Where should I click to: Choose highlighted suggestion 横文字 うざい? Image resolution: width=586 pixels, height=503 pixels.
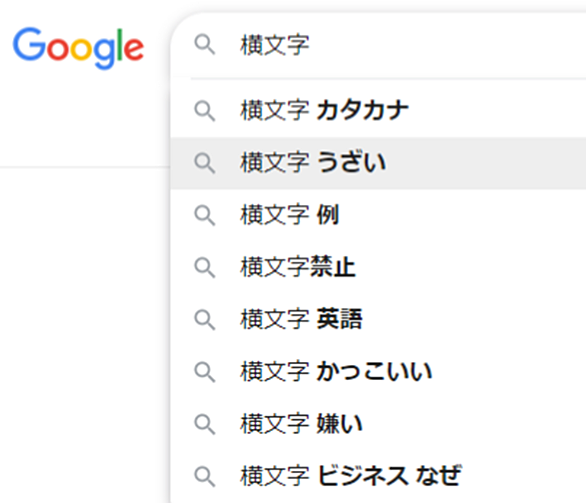point(378,163)
